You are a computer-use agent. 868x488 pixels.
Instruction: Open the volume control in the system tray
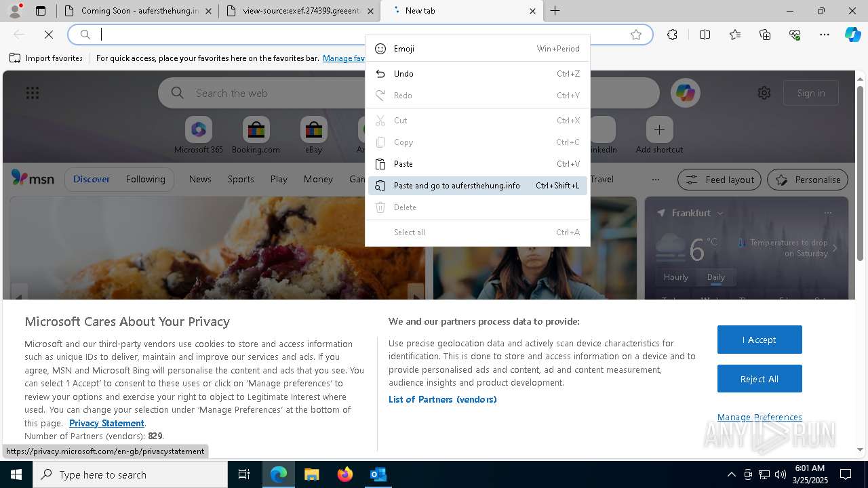tap(780, 474)
